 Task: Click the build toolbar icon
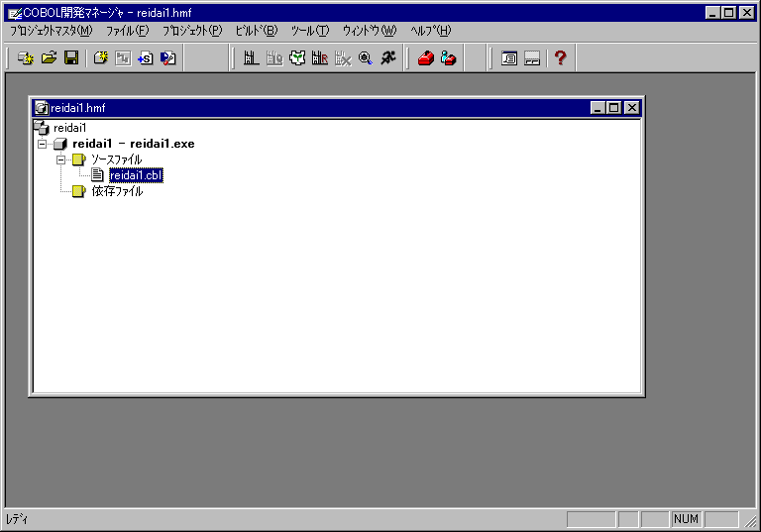click(x=251, y=58)
